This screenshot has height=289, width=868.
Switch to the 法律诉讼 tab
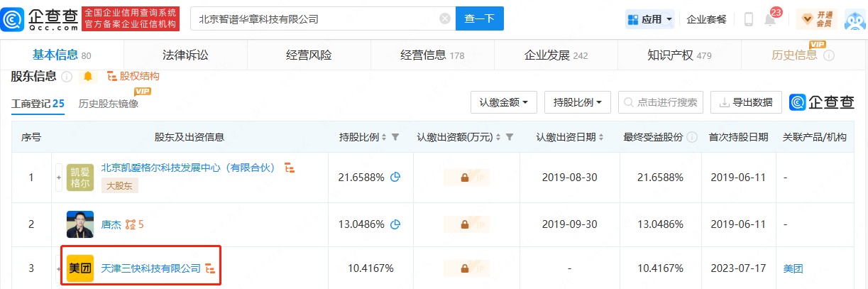tap(185, 55)
